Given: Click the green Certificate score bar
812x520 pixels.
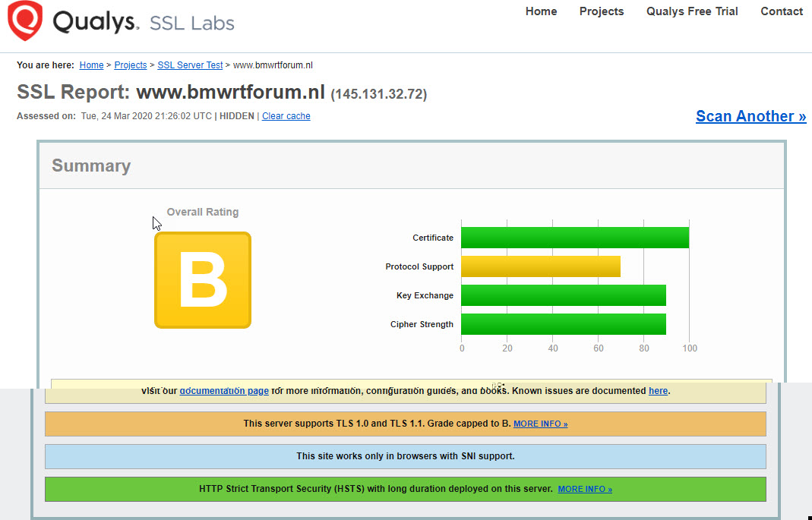Looking at the screenshot, I should [574, 238].
